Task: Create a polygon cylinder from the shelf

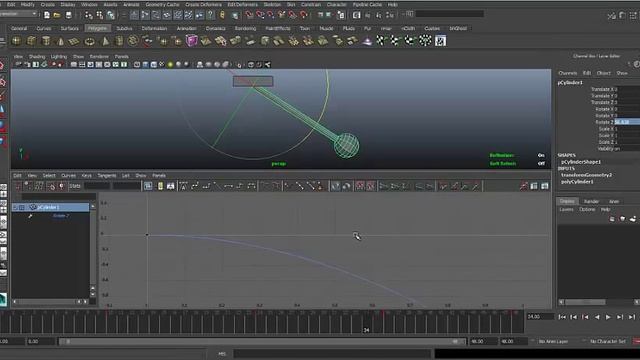Action: [46, 41]
